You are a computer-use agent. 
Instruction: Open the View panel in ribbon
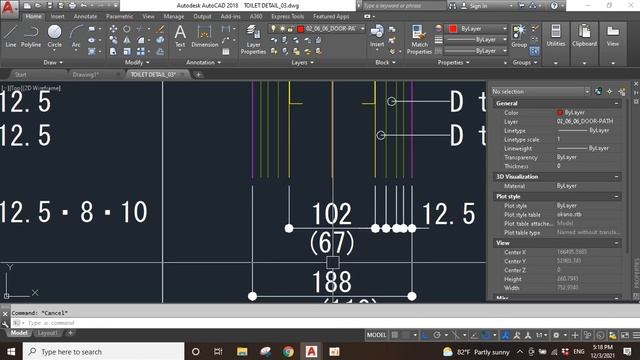(613, 36)
